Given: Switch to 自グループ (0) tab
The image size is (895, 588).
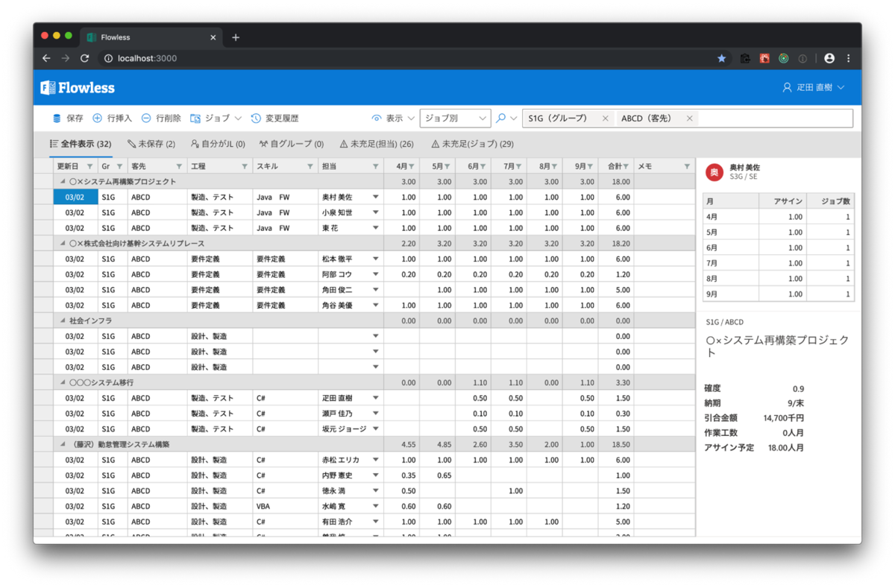Looking at the screenshot, I should point(291,144).
